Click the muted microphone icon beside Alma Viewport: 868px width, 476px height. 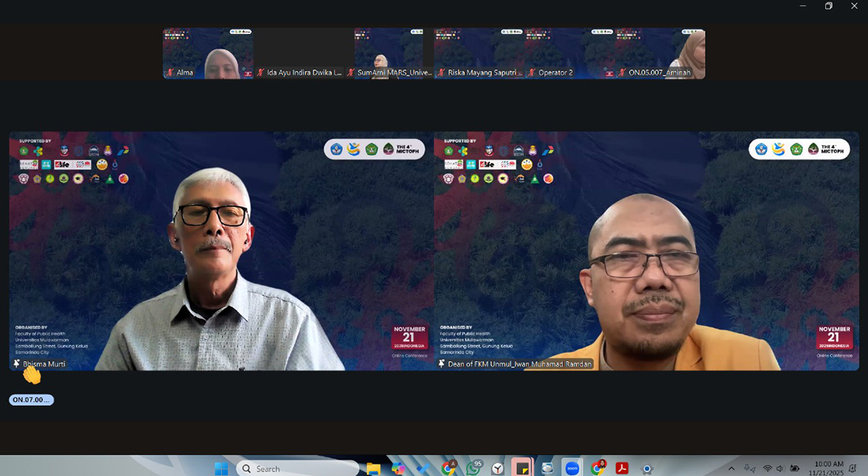(170, 73)
